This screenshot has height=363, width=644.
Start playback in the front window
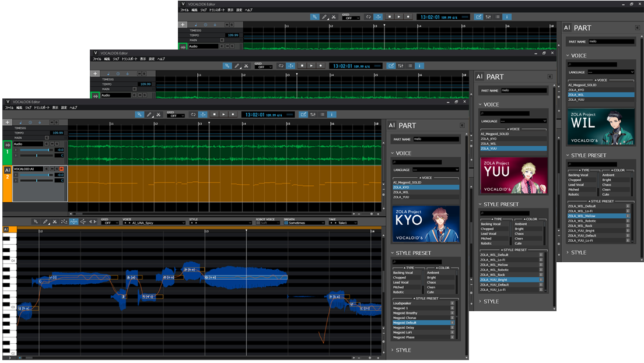click(223, 114)
